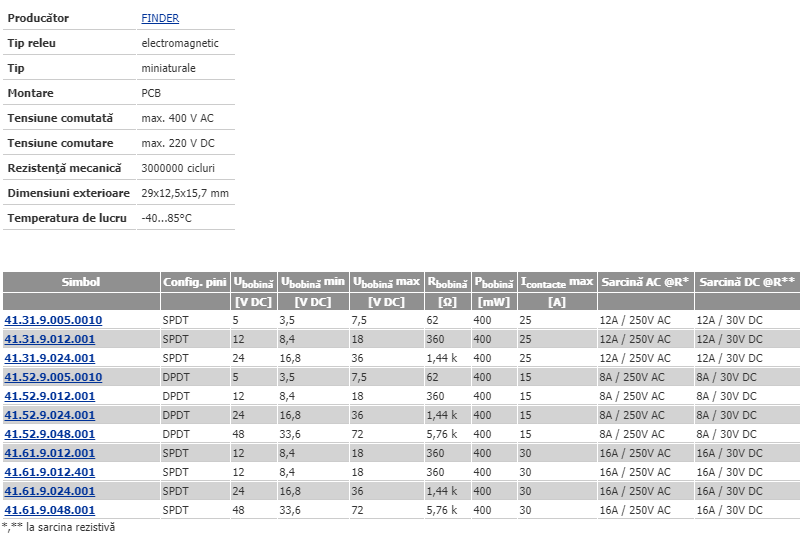Open product 41.52.9.024.001
The image size is (800, 535).
49,415
